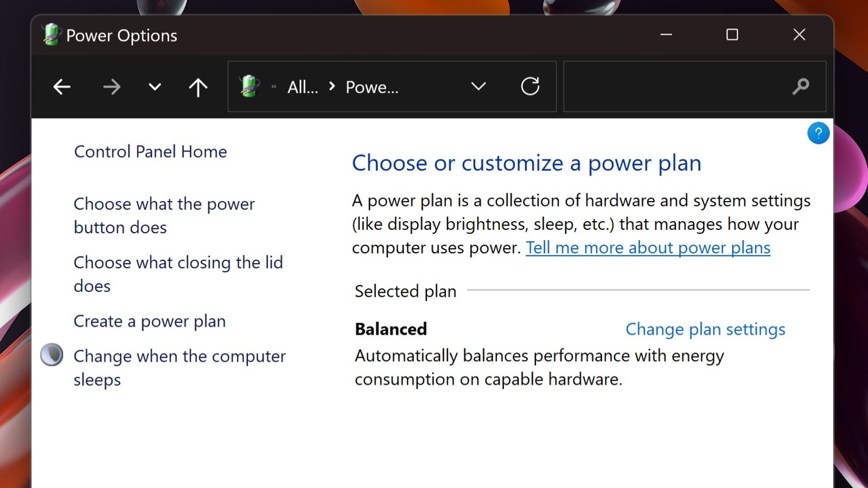
Task: Refresh the Power Options page
Action: coord(530,86)
